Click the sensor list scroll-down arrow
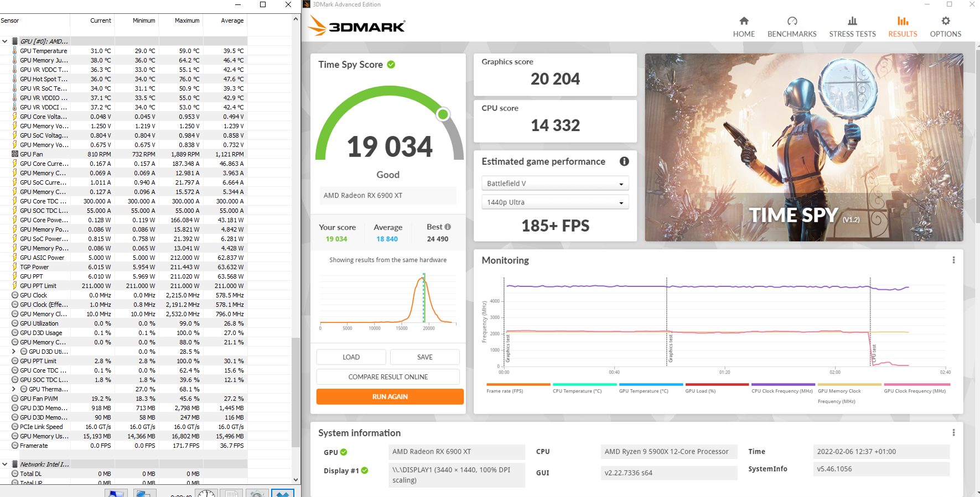This screenshot has height=497, width=980. 295,480
